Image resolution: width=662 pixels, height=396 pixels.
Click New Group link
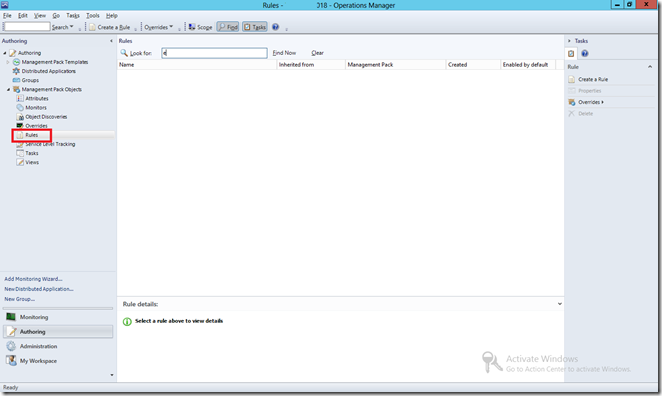pyautogui.click(x=19, y=299)
